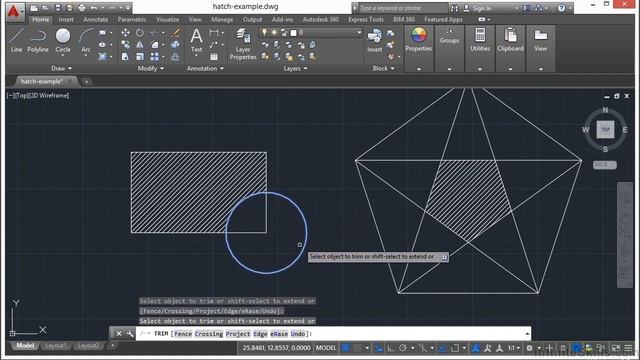Image resolution: width=640 pixels, height=360 pixels.
Task: Toggle the MODEL space button
Action: click(326, 348)
